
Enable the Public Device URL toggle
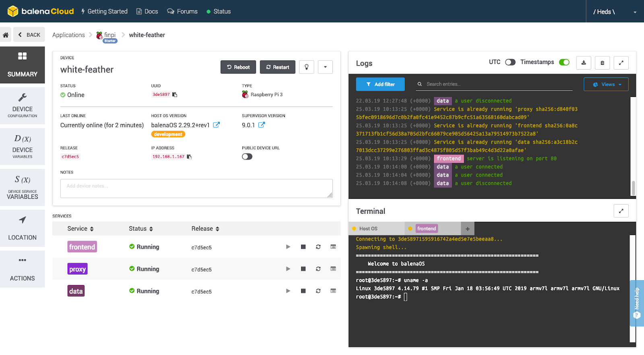coord(247,157)
